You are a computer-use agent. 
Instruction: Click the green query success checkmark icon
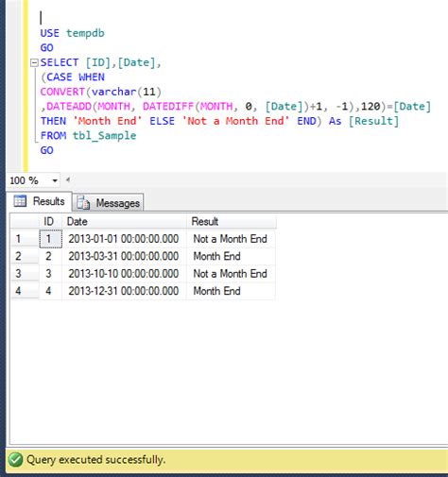(x=15, y=460)
